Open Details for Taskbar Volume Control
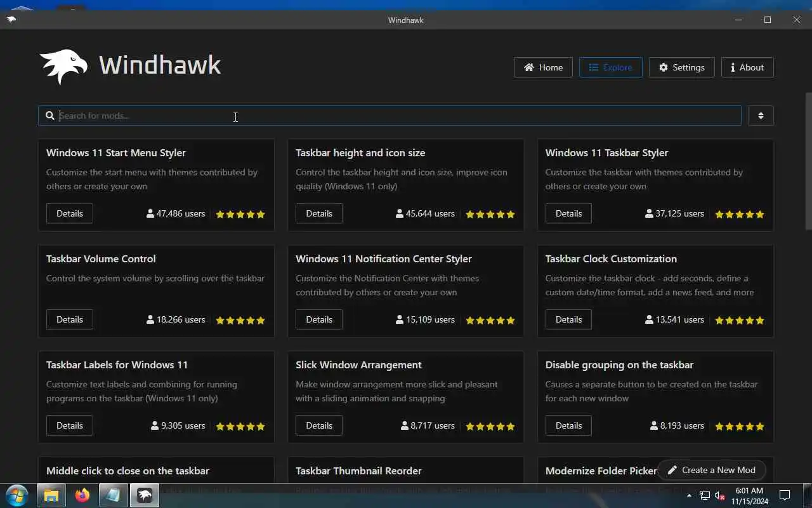The height and width of the screenshot is (508, 812). (70, 319)
